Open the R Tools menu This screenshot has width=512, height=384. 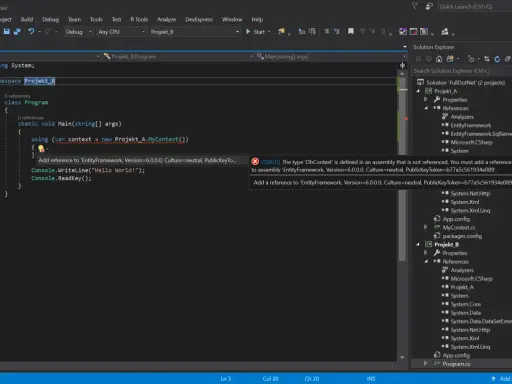click(139, 19)
